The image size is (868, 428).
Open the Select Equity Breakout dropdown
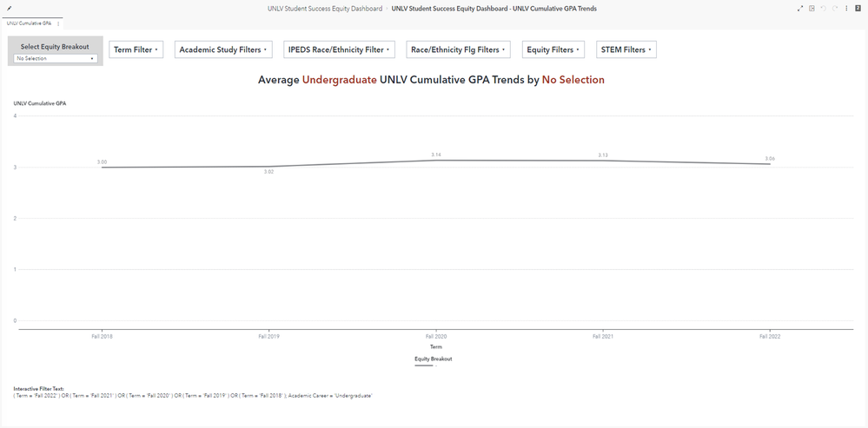click(x=56, y=58)
